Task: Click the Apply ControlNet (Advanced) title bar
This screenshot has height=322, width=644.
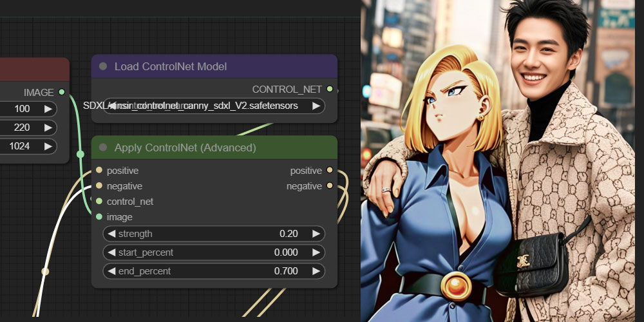Action: pyautogui.click(x=214, y=147)
